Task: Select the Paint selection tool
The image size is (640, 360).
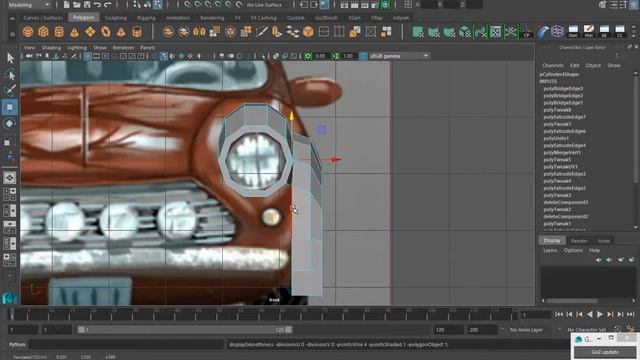Action: tap(10, 91)
